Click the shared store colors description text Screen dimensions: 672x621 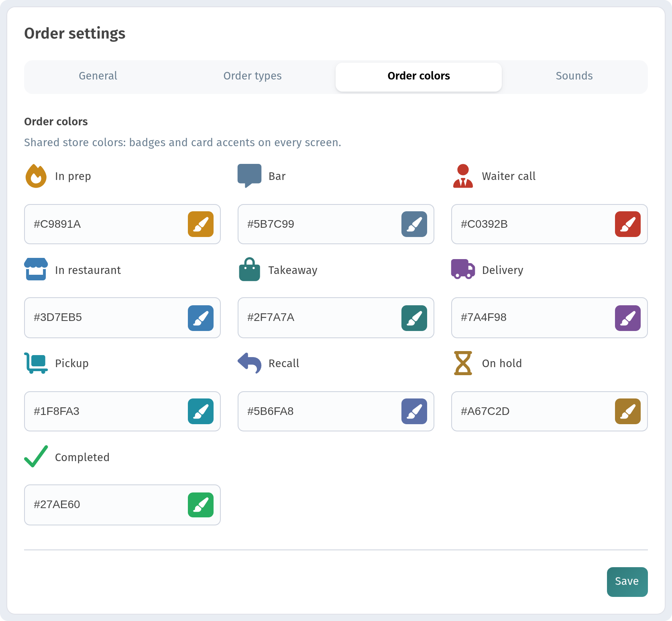[183, 143]
